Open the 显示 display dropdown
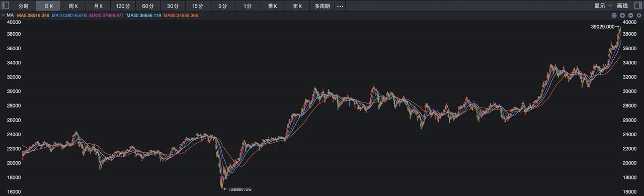The width and height of the screenshot is (644, 196). pyautogui.click(x=603, y=6)
